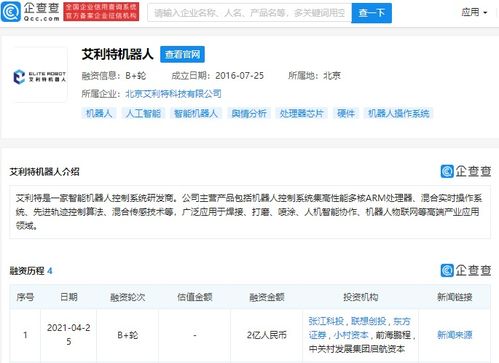Select the 机器人 tag
The width and height of the screenshot is (499, 363).
(x=99, y=113)
